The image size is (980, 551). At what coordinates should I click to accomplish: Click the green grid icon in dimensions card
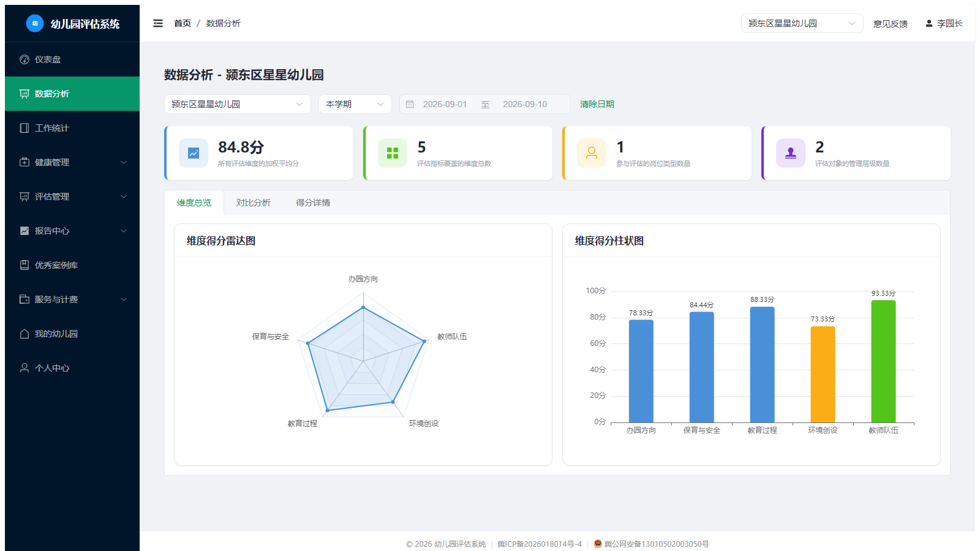pyautogui.click(x=393, y=153)
